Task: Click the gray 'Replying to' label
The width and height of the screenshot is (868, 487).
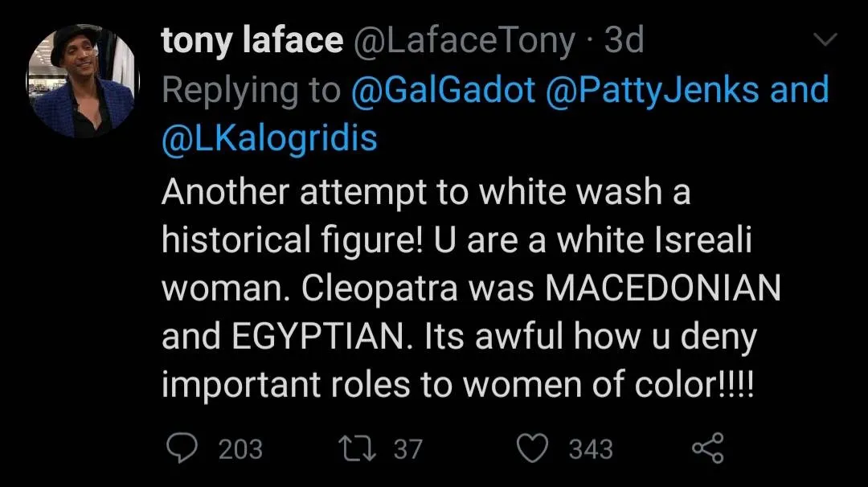Action: tap(251, 90)
